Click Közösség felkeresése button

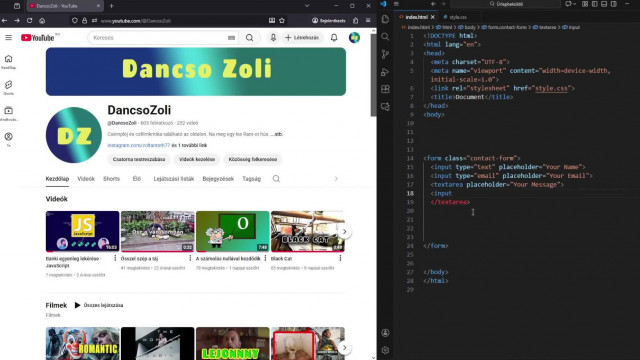click(253, 160)
